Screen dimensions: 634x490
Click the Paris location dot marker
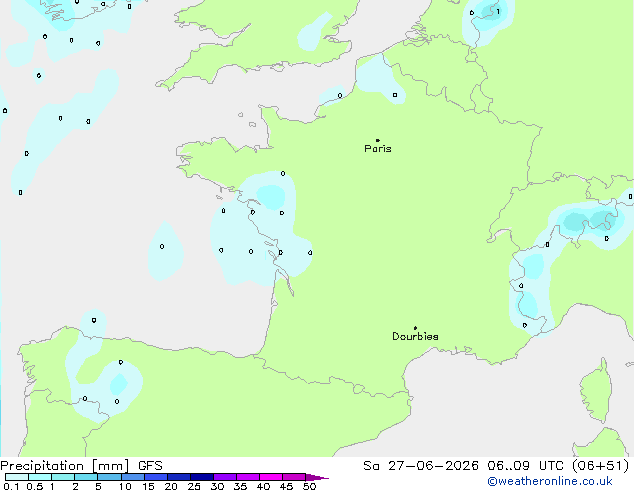378,140
